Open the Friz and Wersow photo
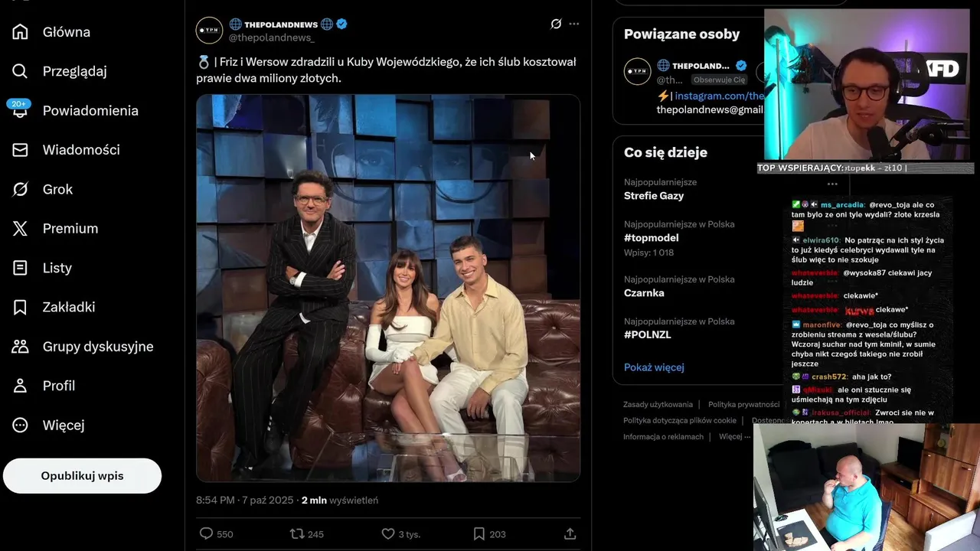 388,288
